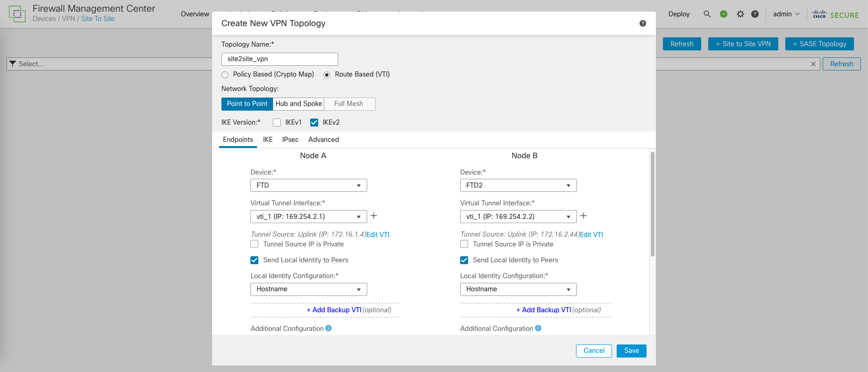Click the Save button
Viewport: 868px width, 372px height.
(631, 351)
